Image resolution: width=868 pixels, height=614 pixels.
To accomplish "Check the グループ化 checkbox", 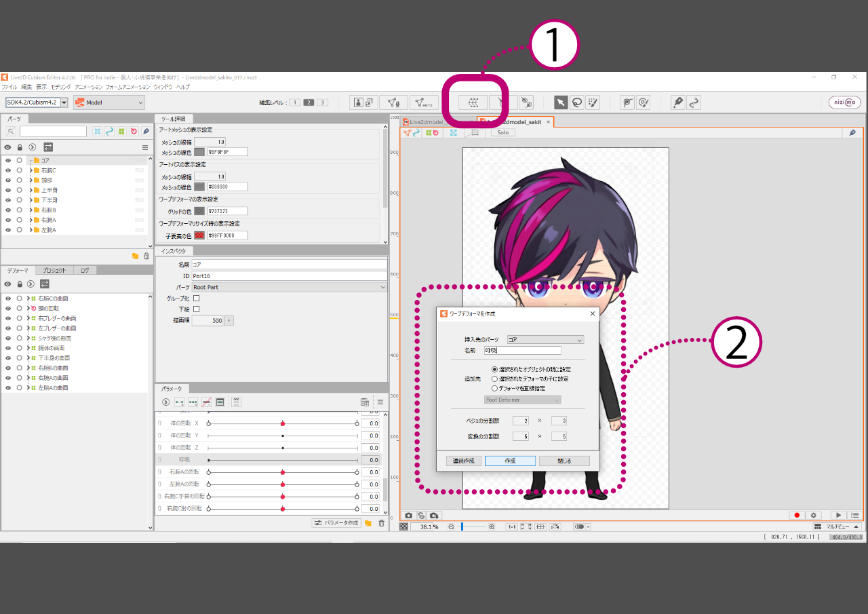I will pos(196,298).
